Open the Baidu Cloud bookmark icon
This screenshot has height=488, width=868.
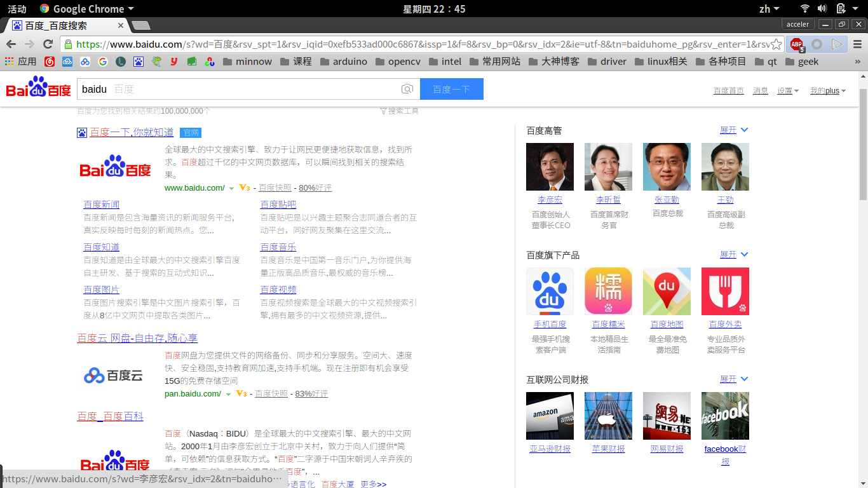pyautogui.click(x=85, y=62)
